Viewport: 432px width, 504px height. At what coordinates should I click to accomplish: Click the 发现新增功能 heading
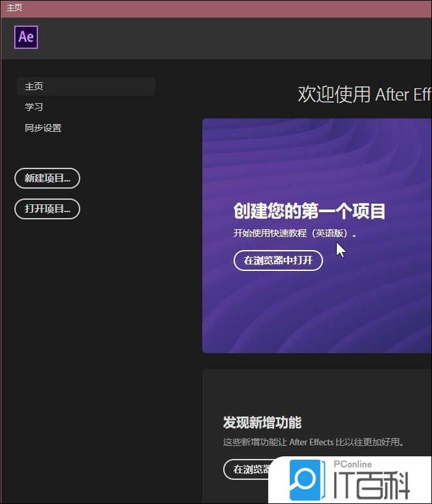click(x=262, y=422)
